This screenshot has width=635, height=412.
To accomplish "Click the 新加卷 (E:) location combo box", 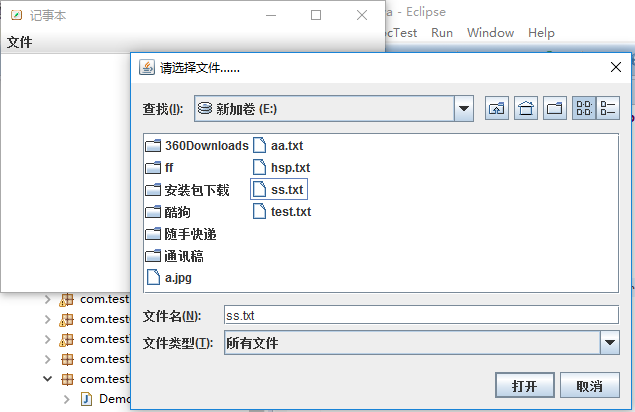I will tap(334, 109).
